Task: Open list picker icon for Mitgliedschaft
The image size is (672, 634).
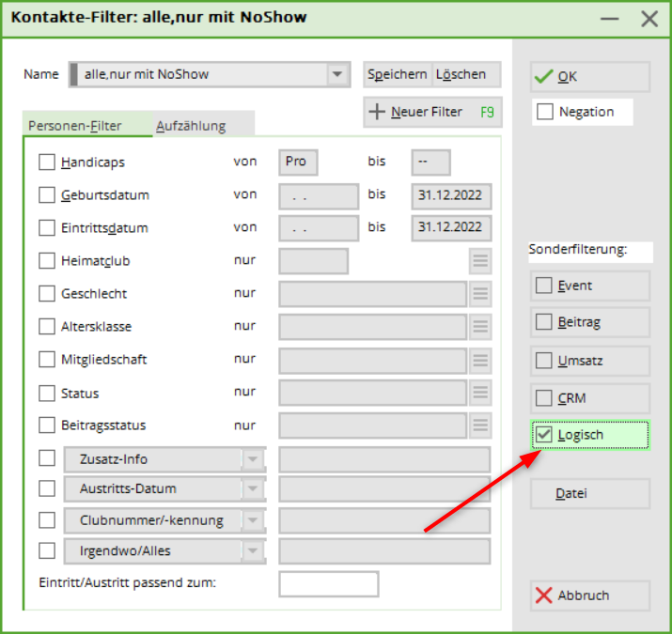Action: 480,360
